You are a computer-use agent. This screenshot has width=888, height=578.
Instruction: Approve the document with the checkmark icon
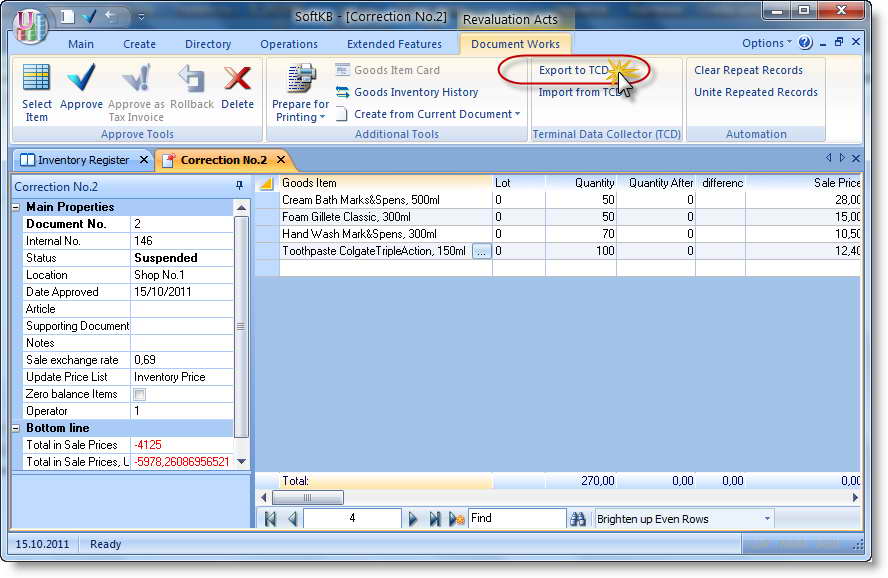click(x=81, y=79)
